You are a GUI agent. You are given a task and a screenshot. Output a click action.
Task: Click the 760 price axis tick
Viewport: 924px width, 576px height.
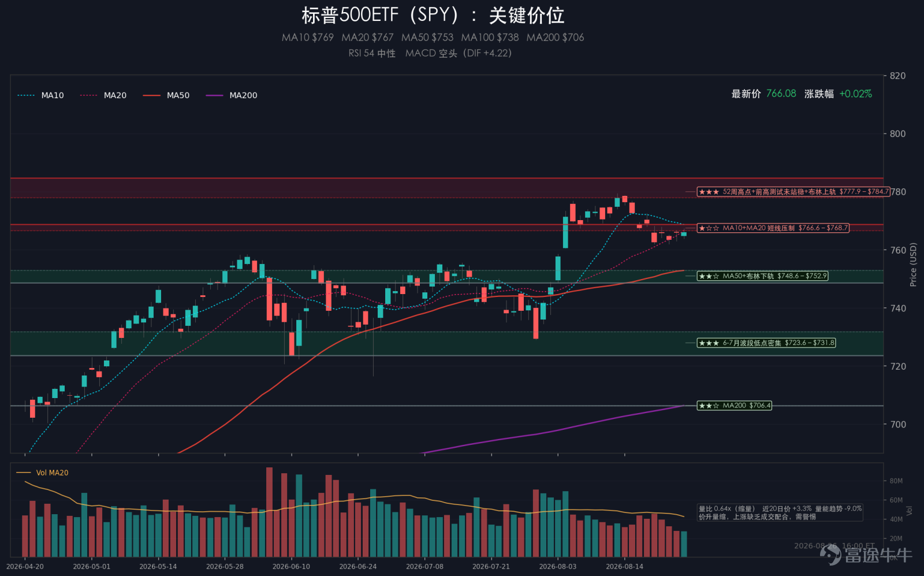[x=898, y=250]
